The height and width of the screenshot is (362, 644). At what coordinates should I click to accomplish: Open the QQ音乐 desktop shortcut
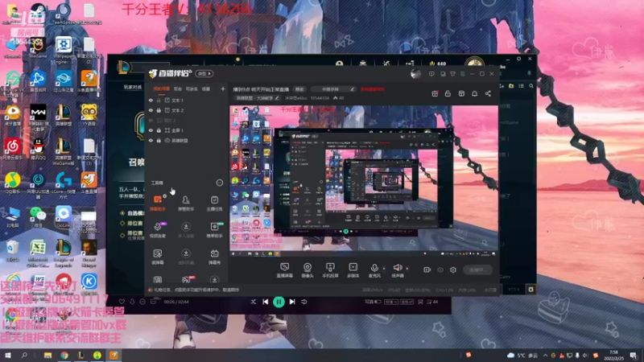[13, 183]
